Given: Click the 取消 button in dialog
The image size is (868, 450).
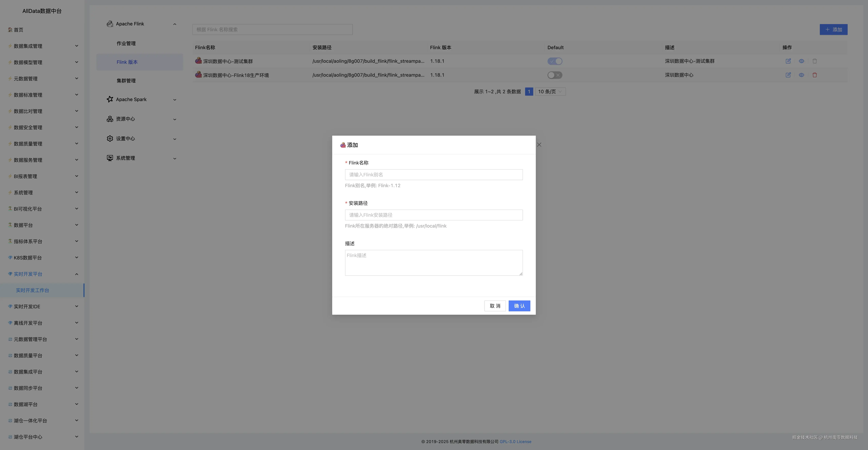Looking at the screenshot, I should pos(495,306).
